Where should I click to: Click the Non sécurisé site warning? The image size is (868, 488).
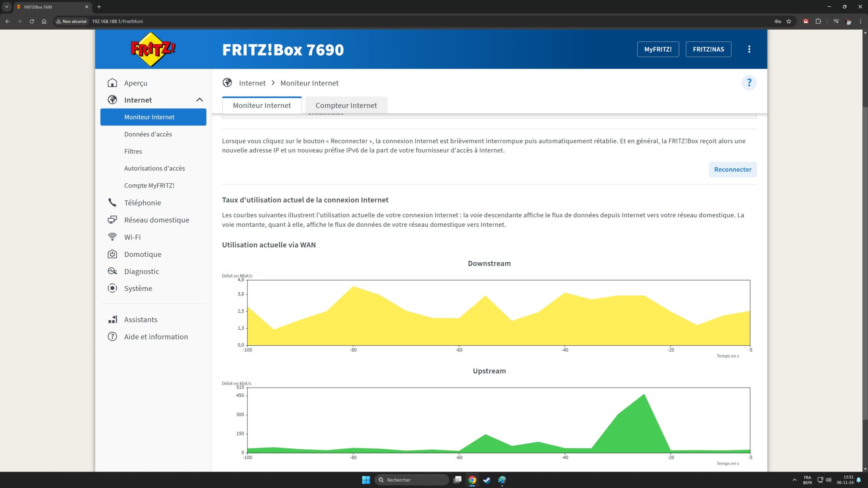(x=71, y=21)
